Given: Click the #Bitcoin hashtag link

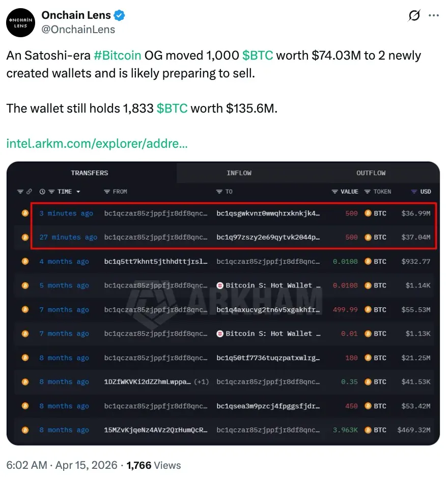Looking at the screenshot, I should (x=118, y=56).
